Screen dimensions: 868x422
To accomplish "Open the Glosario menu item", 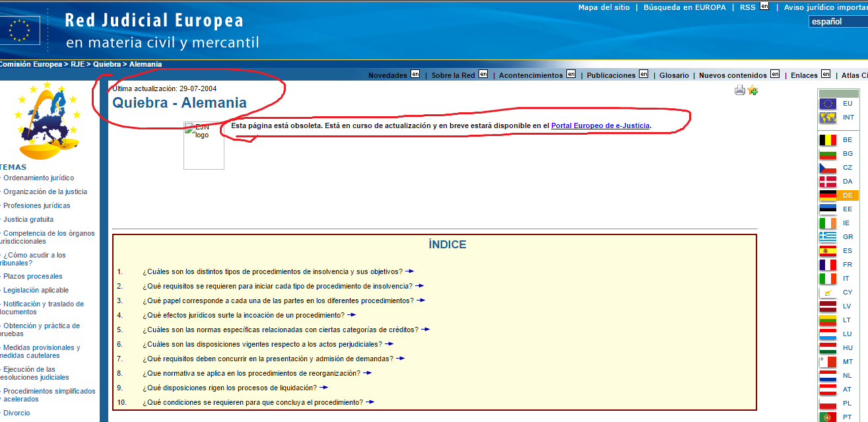I will tap(674, 75).
